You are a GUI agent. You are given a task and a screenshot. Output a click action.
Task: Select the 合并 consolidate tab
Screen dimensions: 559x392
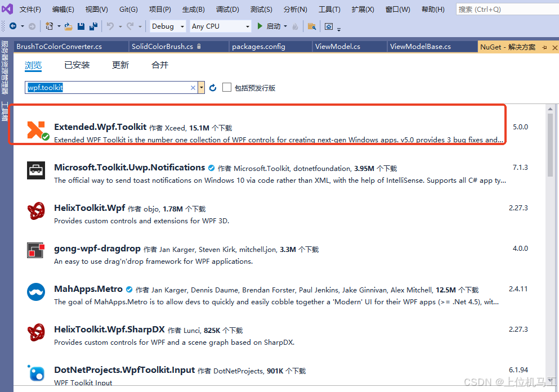(x=160, y=65)
